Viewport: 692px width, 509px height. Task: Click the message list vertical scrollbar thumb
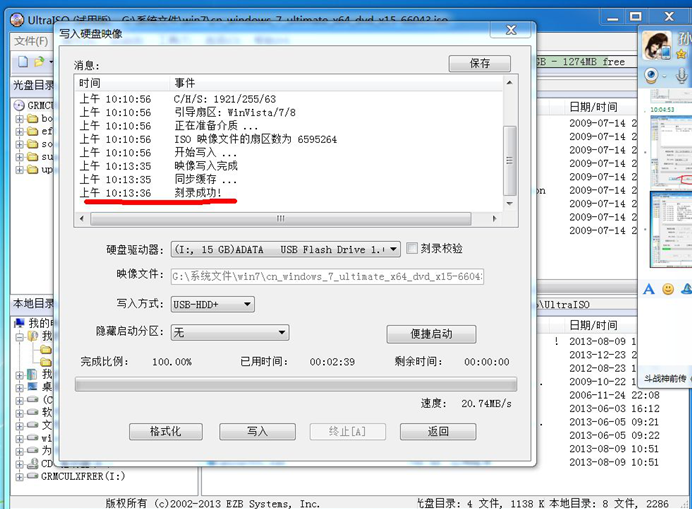click(510, 160)
